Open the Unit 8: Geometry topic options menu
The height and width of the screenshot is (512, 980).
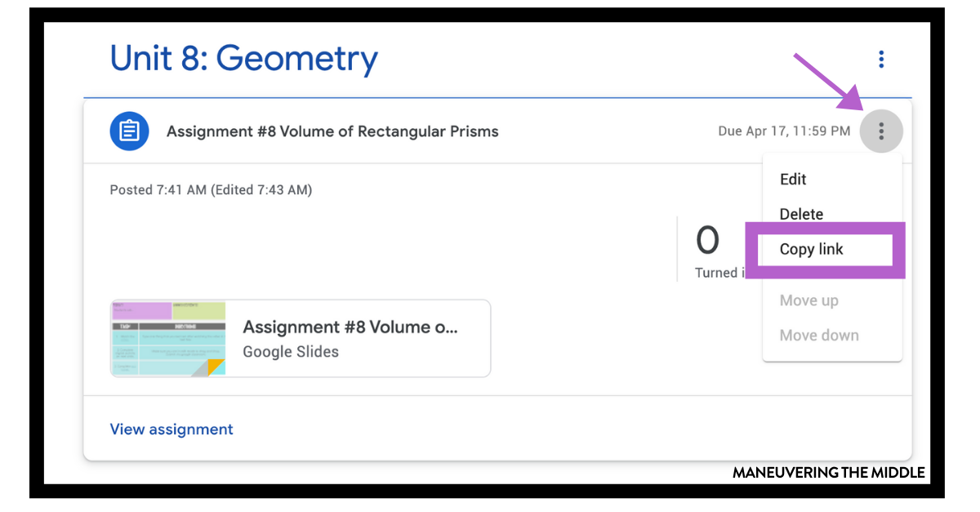(x=880, y=58)
